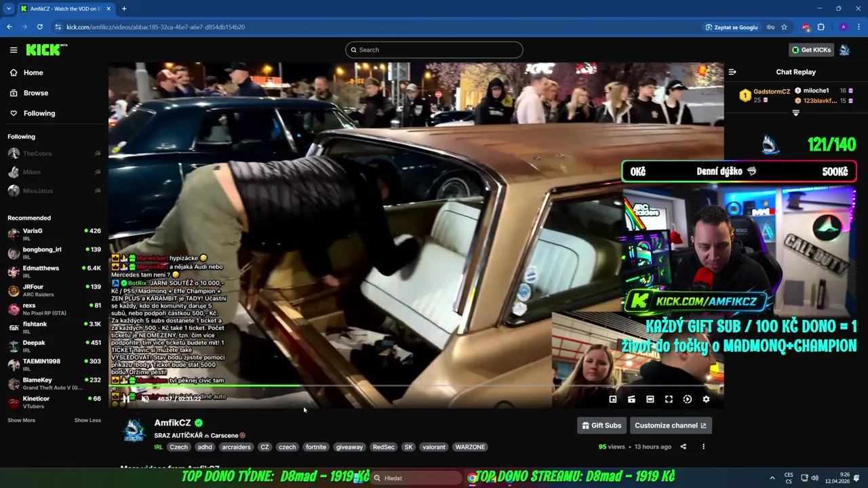Open Kineticor recommended channel
Viewport: 868px width, 488px height.
tap(54, 402)
